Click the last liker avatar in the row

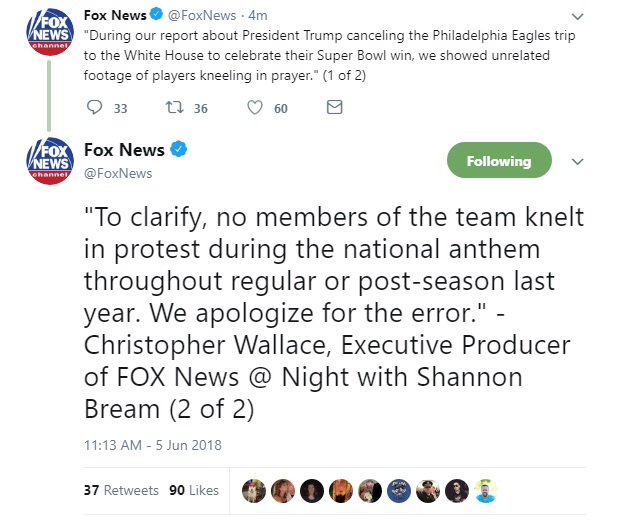(x=486, y=490)
